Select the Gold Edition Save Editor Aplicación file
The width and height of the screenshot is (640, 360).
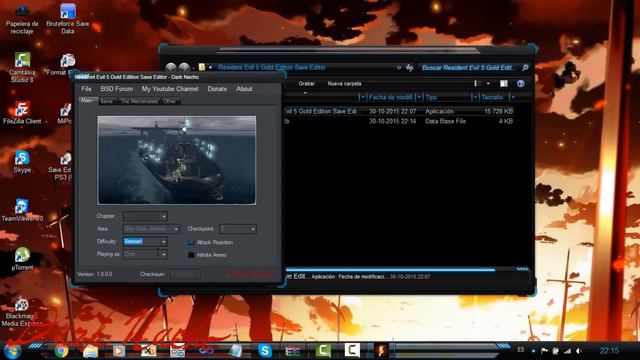point(398,111)
